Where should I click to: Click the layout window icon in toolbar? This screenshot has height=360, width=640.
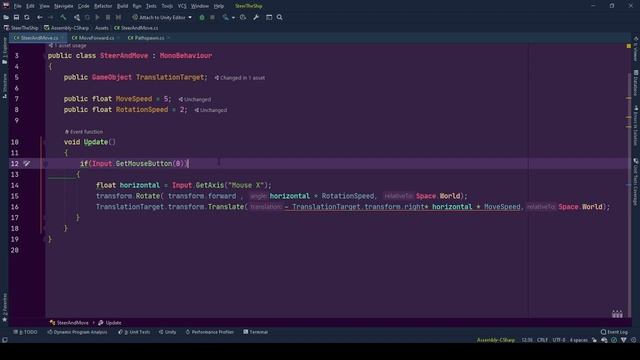point(269,18)
